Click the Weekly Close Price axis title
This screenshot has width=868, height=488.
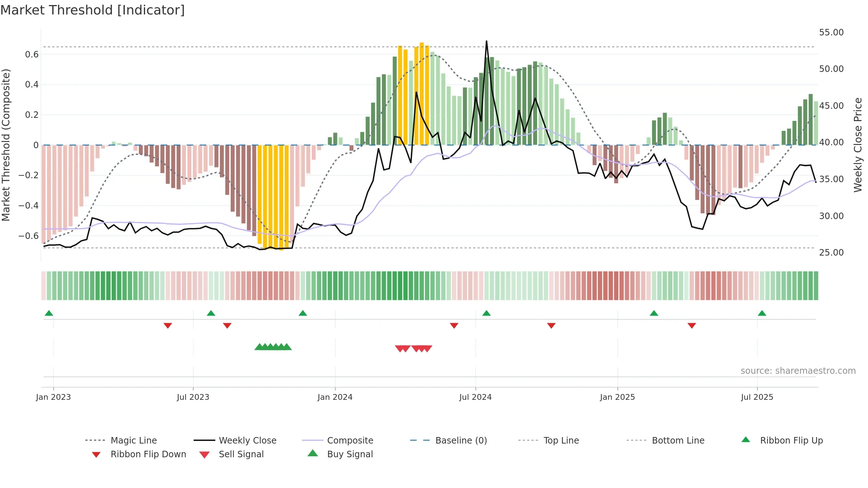coord(858,145)
